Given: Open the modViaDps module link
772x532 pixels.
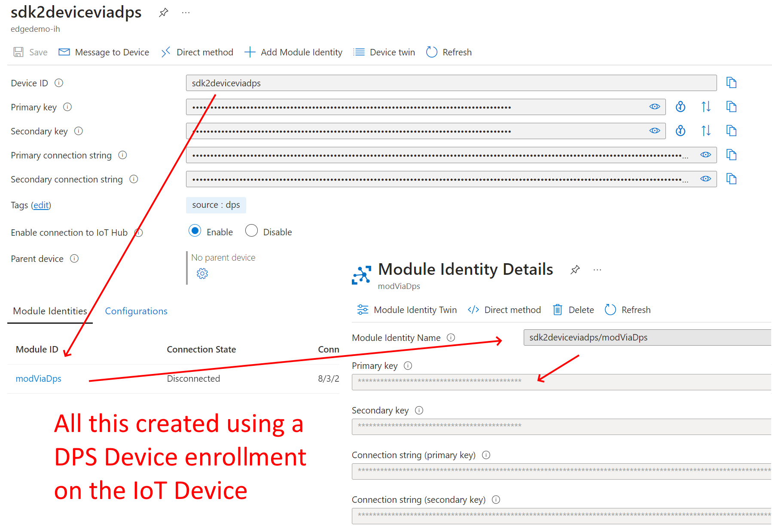Looking at the screenshot, I should tap(38, 378).
